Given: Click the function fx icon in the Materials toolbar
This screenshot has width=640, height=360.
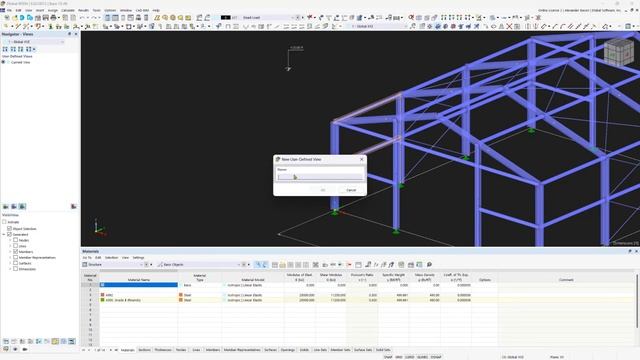Looking at the screenshot, I should tap(376, 264).
